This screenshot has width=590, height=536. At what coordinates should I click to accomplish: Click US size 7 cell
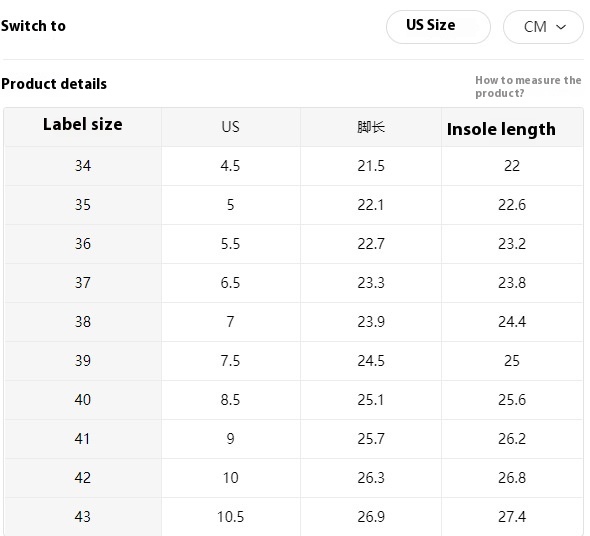[231, 322]
